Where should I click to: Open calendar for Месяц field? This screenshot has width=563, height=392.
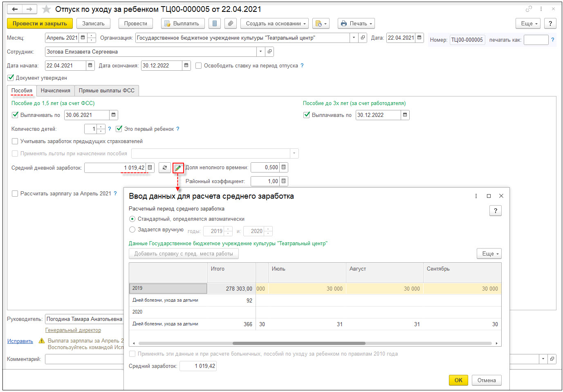pyautogui.click(x=83, y=38)
